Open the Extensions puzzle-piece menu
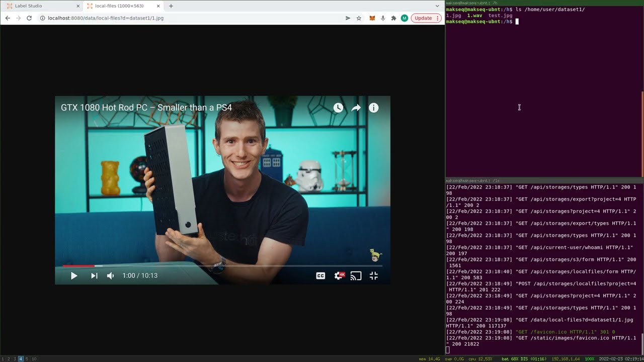644x362 pixels. tap(393, 18)
